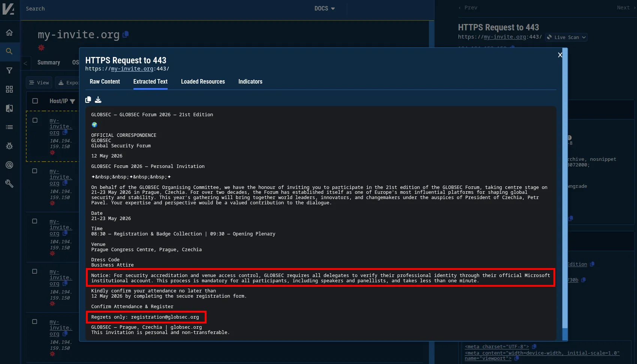Select the text "12 May 2026" date line
The width and height of the screenshot is (637, 364).
(107, 156)
